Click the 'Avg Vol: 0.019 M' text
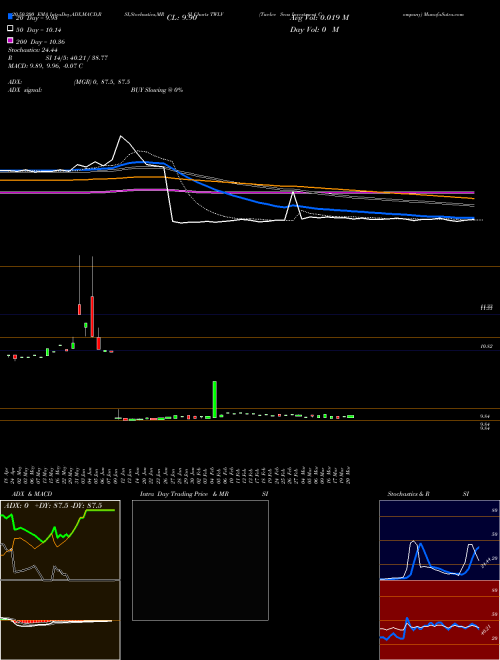Image resolution: width=500 pixels, height=660 pixels. (319, 18)
